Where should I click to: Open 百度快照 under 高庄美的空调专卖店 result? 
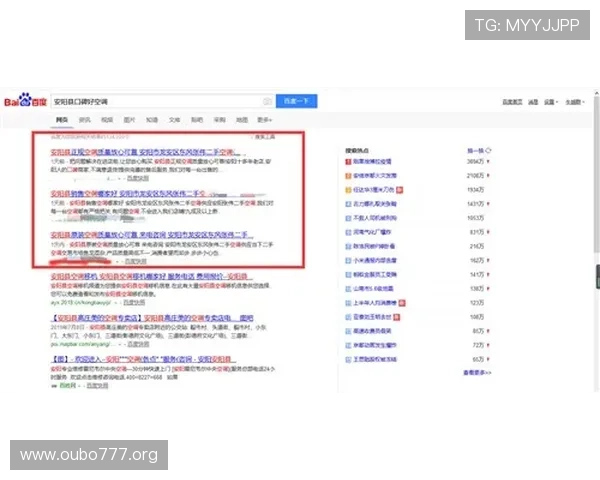pos(138,344)
